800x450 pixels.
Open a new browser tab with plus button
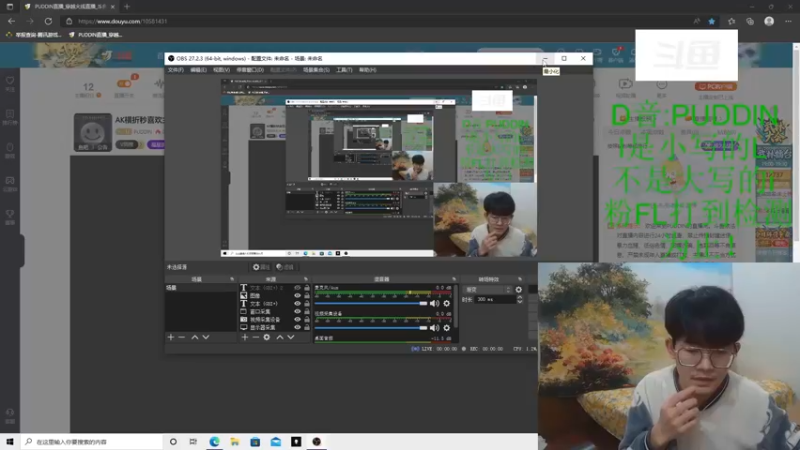(127, 7)
